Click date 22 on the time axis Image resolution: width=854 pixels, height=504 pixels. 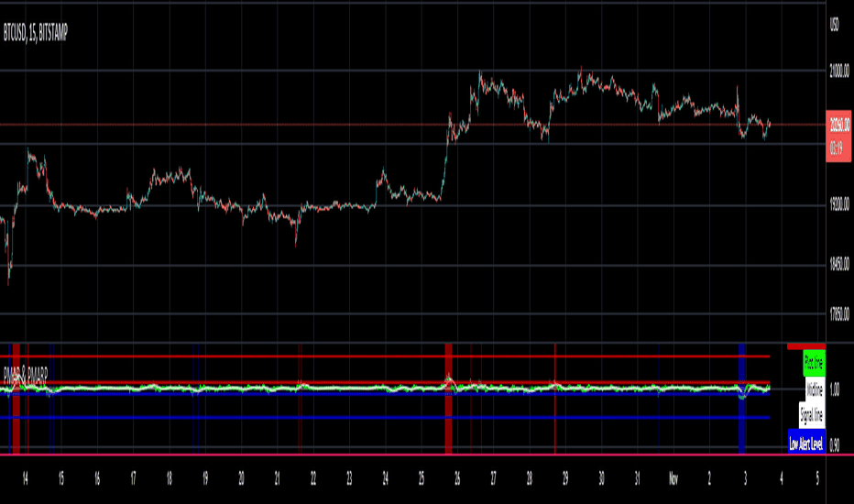coord(313,478)
